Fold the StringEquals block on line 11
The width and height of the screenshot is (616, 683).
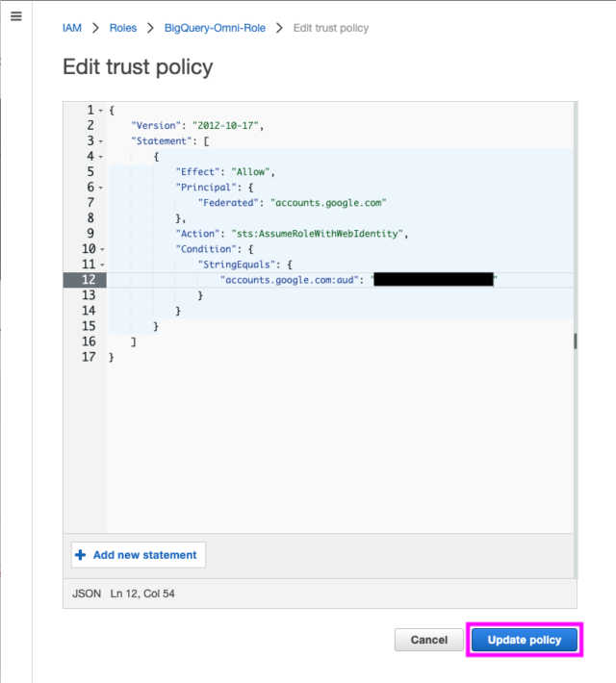pyautogui.click(x=102, y=265)
